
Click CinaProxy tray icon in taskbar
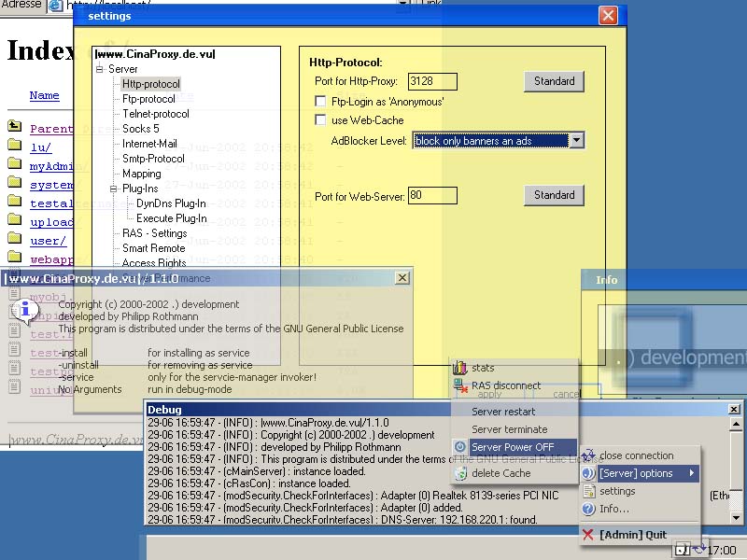pos(684,551)
